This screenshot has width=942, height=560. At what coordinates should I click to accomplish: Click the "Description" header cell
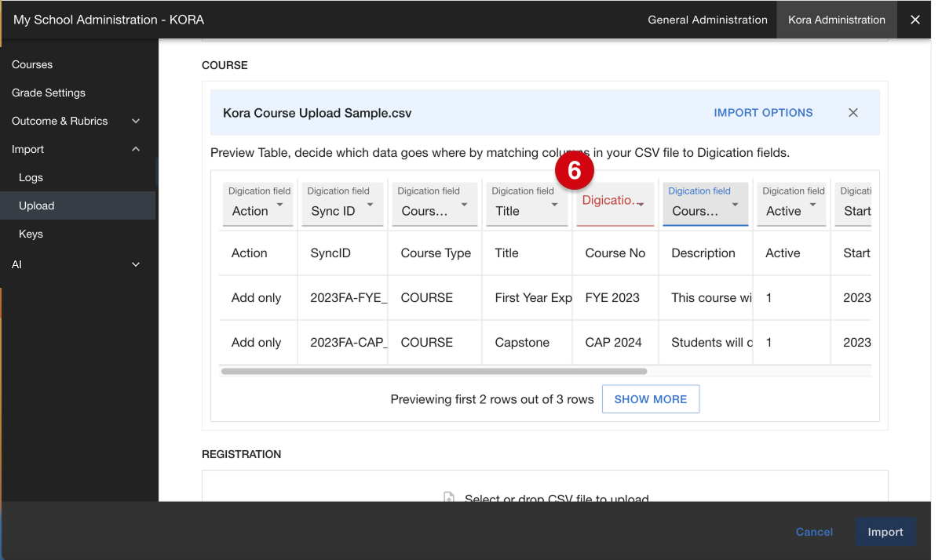point(706,253)
